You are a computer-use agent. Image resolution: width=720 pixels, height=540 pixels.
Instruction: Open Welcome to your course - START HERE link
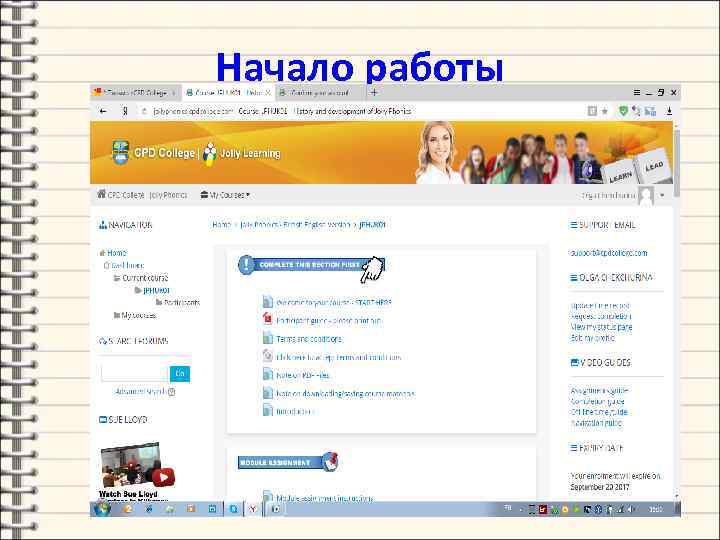334,303
